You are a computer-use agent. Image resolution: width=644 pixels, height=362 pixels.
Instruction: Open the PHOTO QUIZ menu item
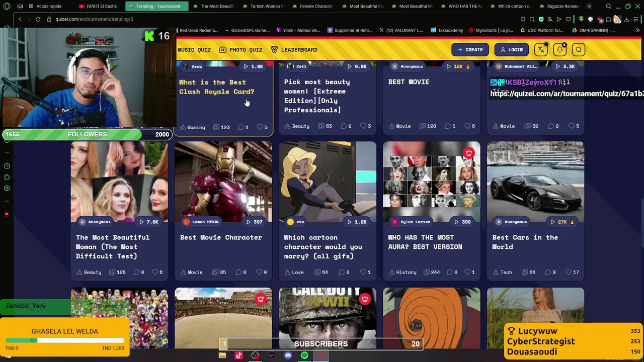(x=240, y=50)
